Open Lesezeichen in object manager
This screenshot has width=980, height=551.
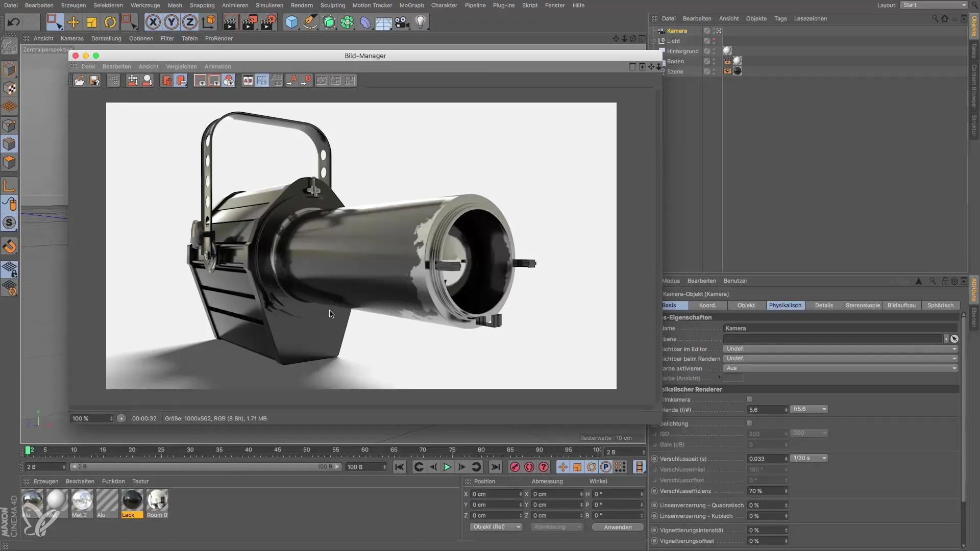[810, 18]
